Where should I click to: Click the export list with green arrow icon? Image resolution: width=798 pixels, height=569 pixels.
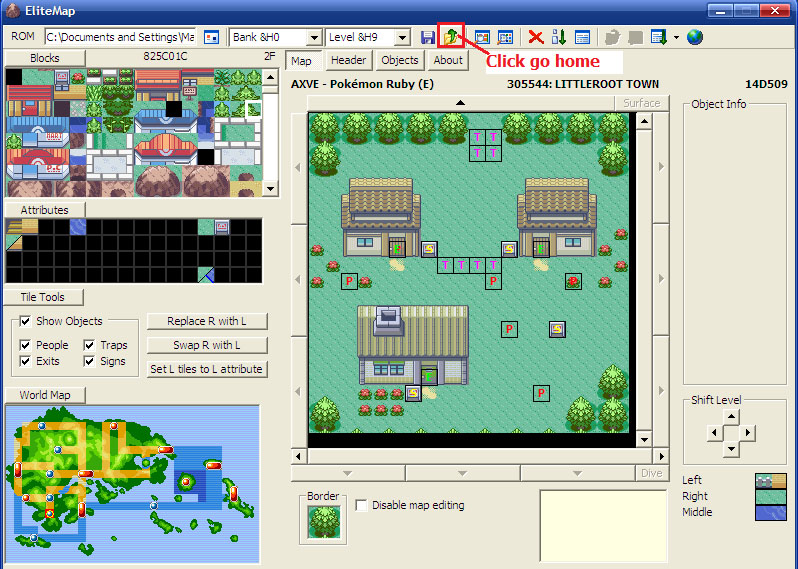point(659,37)
